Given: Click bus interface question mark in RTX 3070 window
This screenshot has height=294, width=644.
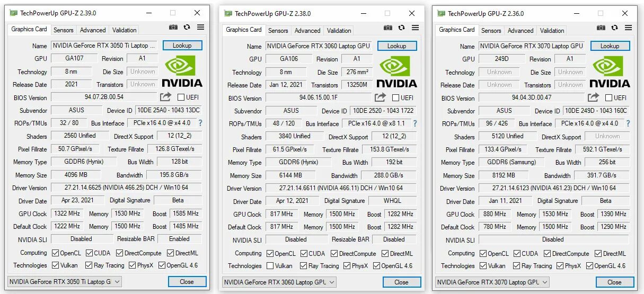Looking at the screenshot, I should [628, 123].
